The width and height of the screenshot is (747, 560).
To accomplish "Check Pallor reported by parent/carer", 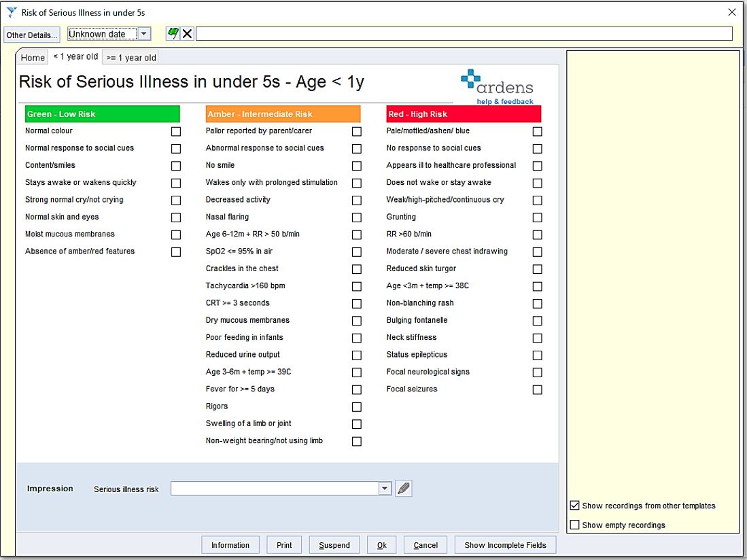I will [356, 131].
